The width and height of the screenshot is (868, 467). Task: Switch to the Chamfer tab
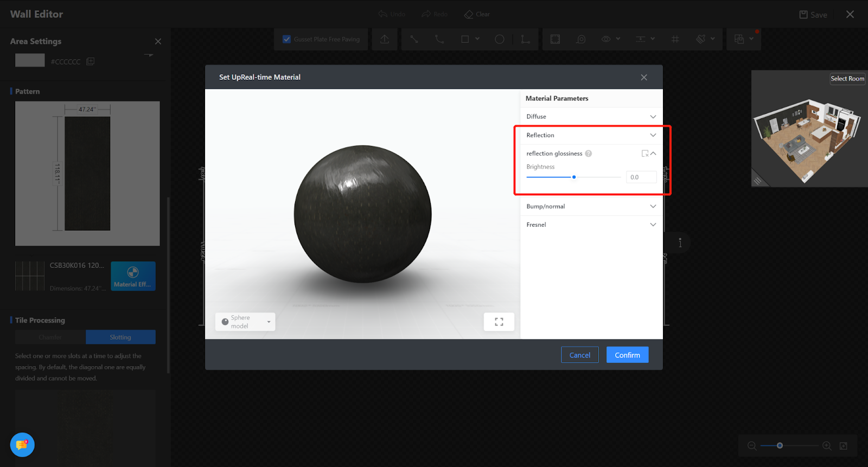[50, 337]
